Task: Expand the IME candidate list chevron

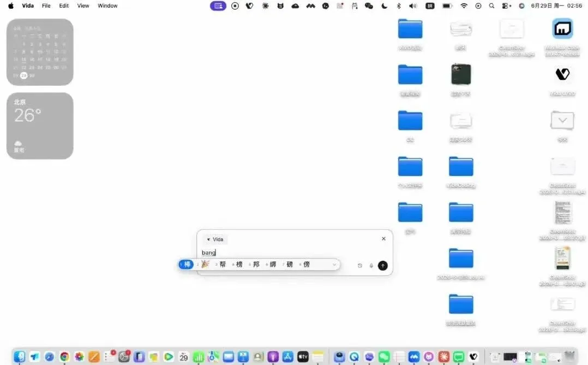Action: 334,265
